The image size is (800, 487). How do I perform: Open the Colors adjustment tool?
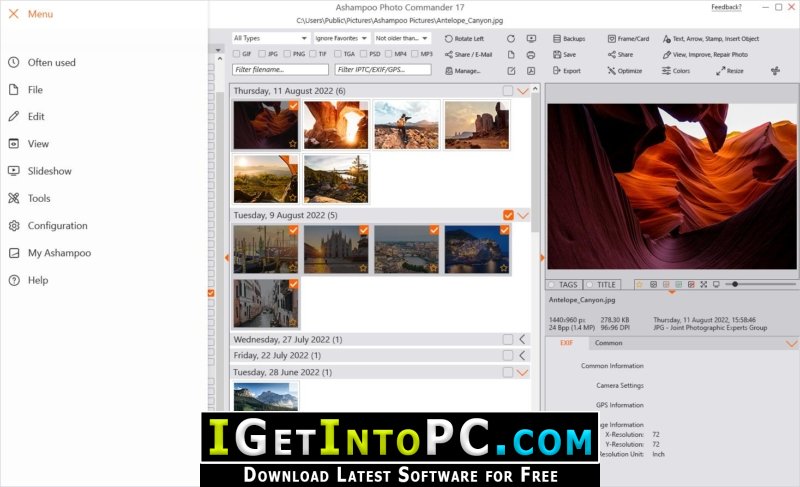tap(667, 71)
